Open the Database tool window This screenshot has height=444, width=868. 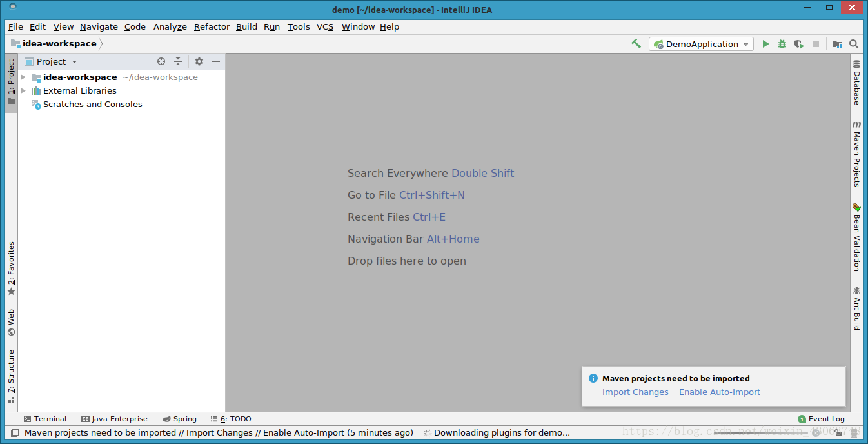[856, 83]
